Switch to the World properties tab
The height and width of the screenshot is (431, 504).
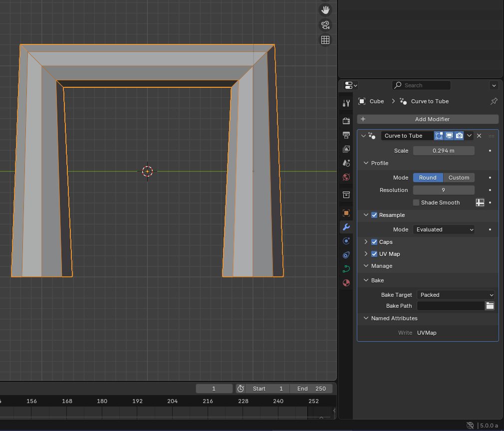[346, 177]
